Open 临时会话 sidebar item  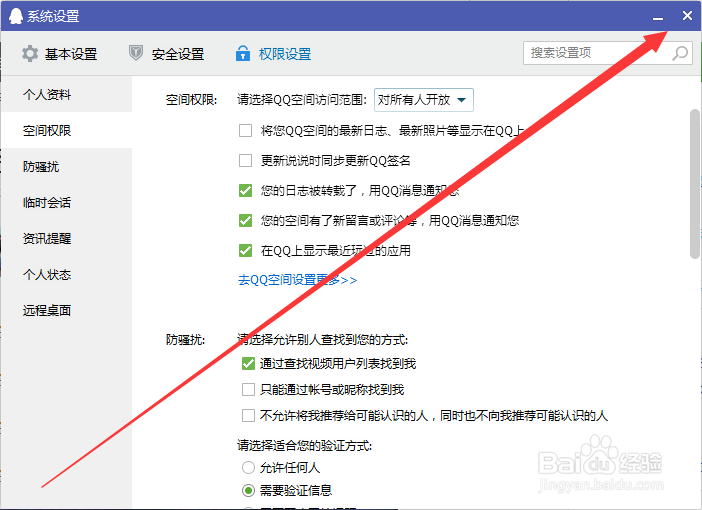click(66, 202)
